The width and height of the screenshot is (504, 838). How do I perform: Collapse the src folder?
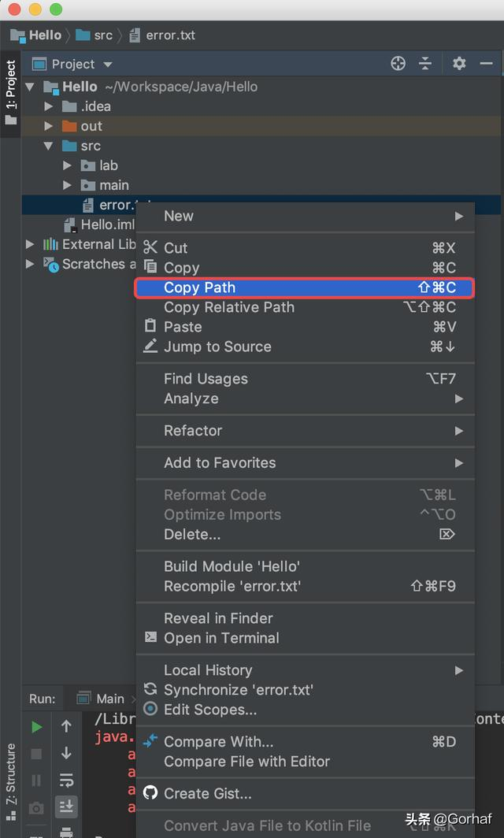pyautogui.click(x=49, y=146)
